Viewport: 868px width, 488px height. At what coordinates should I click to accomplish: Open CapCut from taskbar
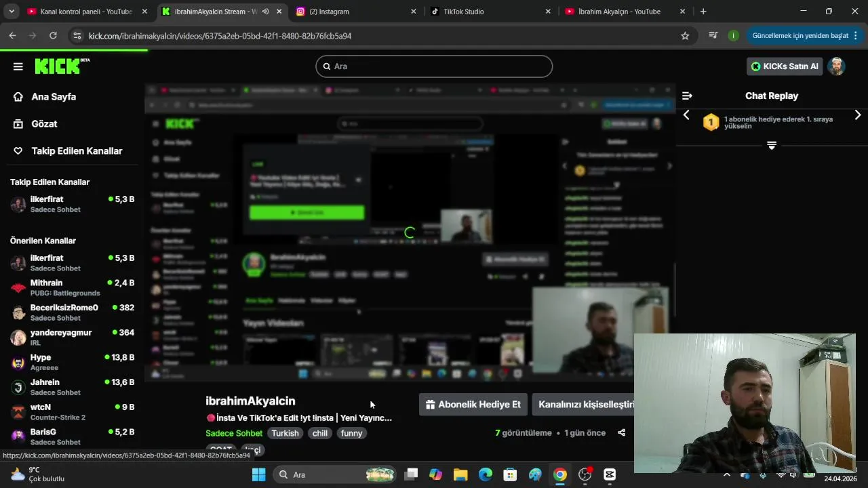point(610,474)
